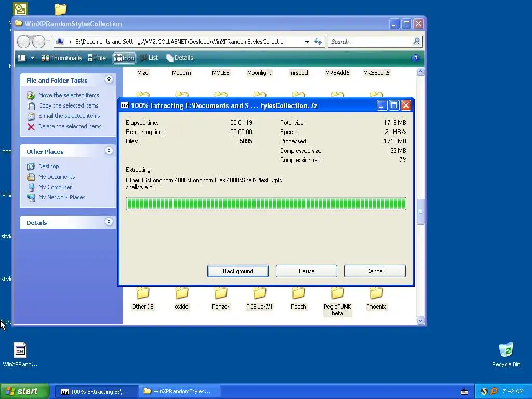
Task: Select the oxide folder
Action: tap(181, 299)
